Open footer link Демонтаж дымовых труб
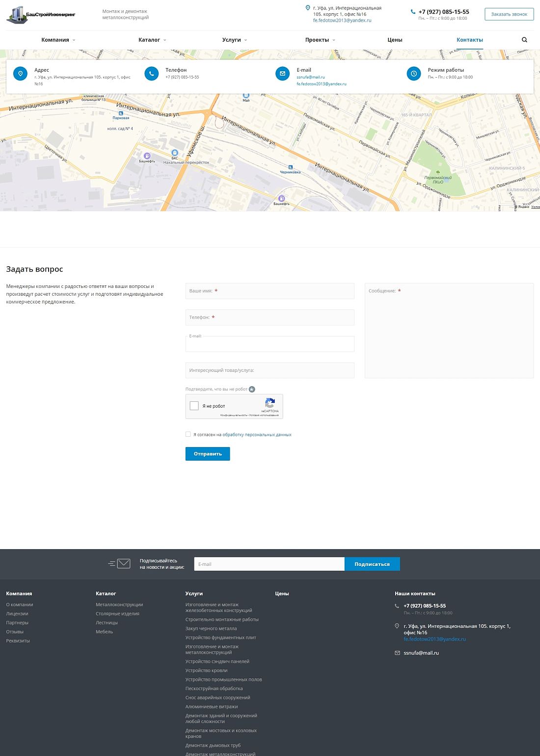 (213, 746)
